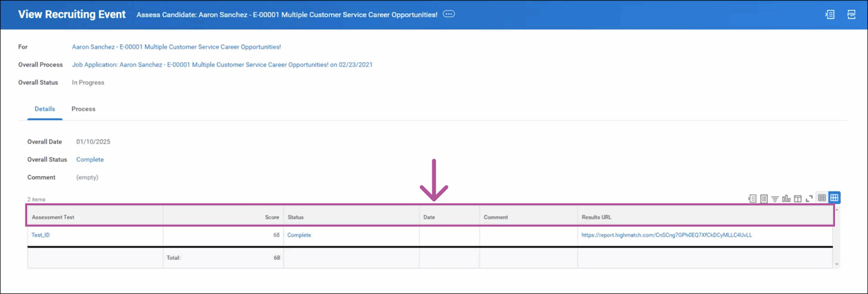
Task: Export page to Excel from header
Action: (x=830, y=15)
